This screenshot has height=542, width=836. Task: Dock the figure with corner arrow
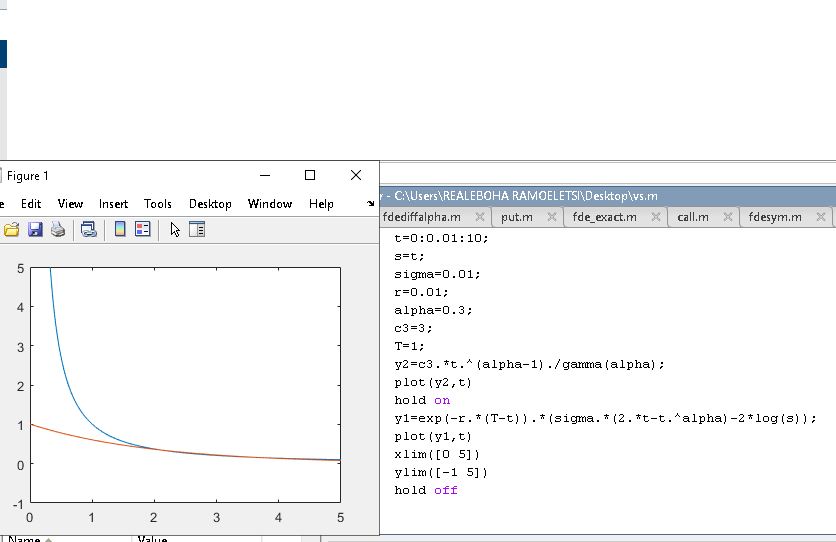pyautogui.click(x=371, y=204)
